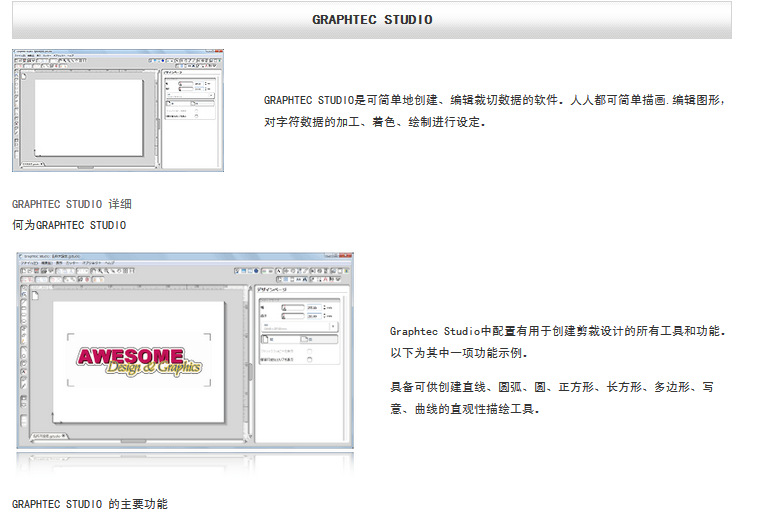
Task: Click the sentence 'Graphtec Studio中配置有用于创建剪裁设计'
Action: [x=557, y=331]
